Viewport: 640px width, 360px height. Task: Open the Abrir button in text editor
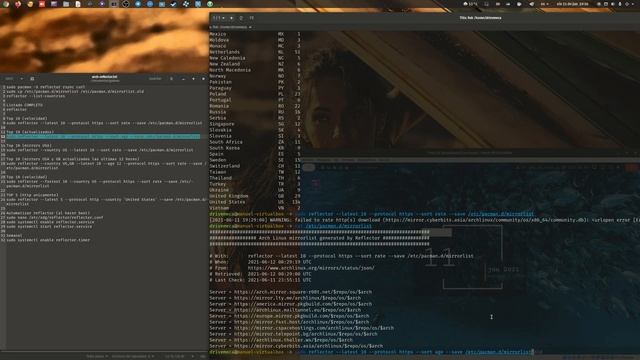coord(9,78)
